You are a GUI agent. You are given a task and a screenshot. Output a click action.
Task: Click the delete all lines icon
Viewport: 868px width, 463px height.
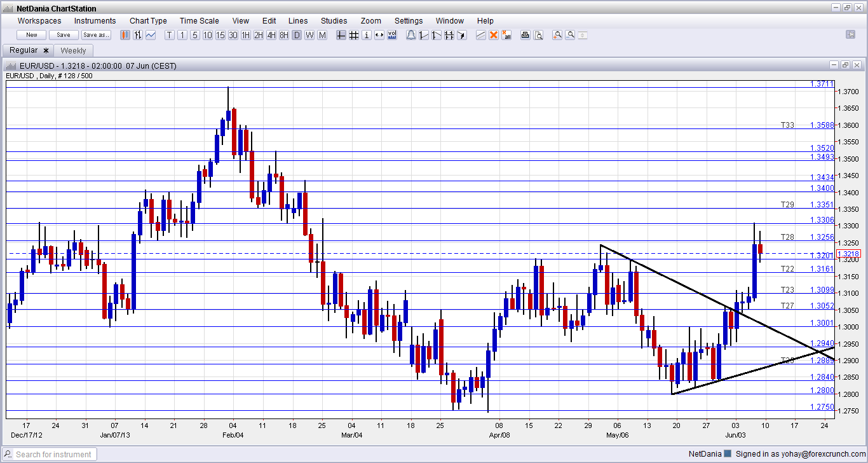coord(506,35)
